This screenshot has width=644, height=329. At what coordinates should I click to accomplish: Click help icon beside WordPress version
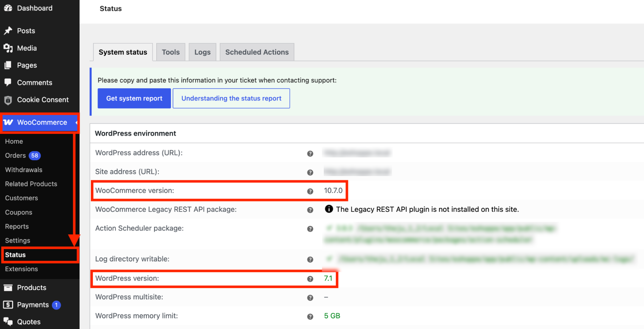(310, 279)
